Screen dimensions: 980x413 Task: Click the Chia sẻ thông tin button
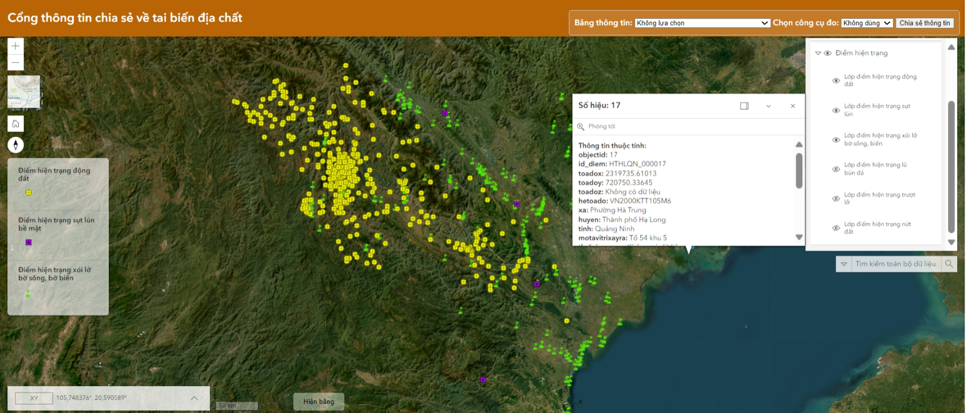click(x=924, y=23)
